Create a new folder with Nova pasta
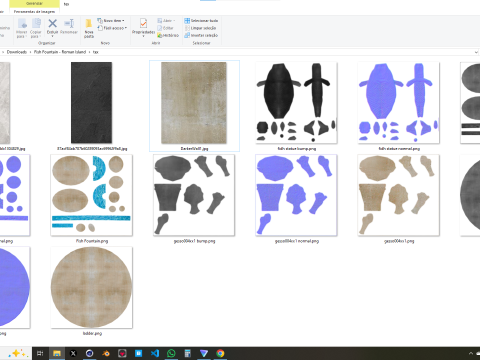The width and height of the screenshot is (480, 360). tap(89, 28)
